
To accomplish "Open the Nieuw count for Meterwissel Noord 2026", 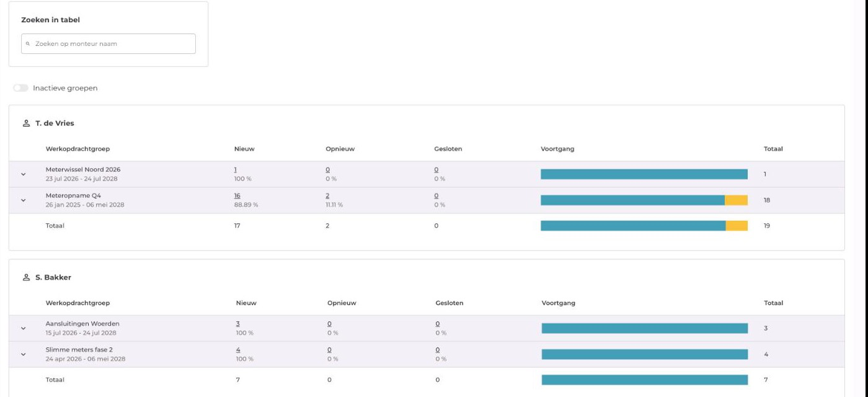I will (x=236, y=170).
